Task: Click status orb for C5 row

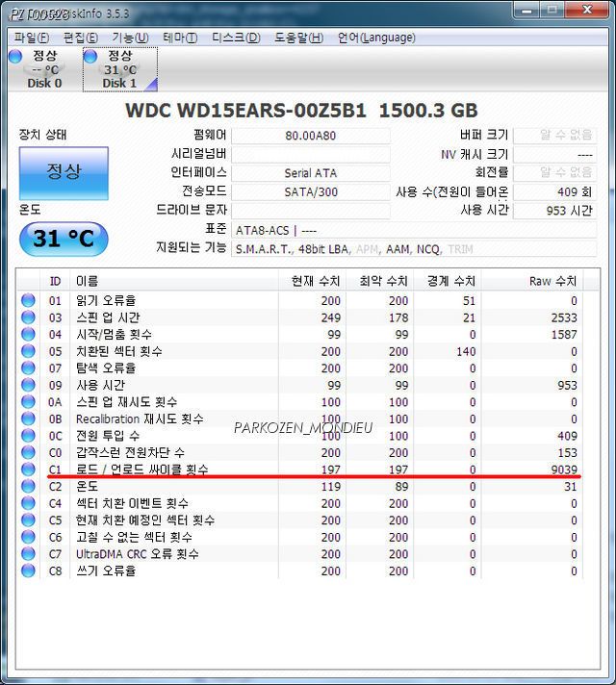Action: pos(28,520)
